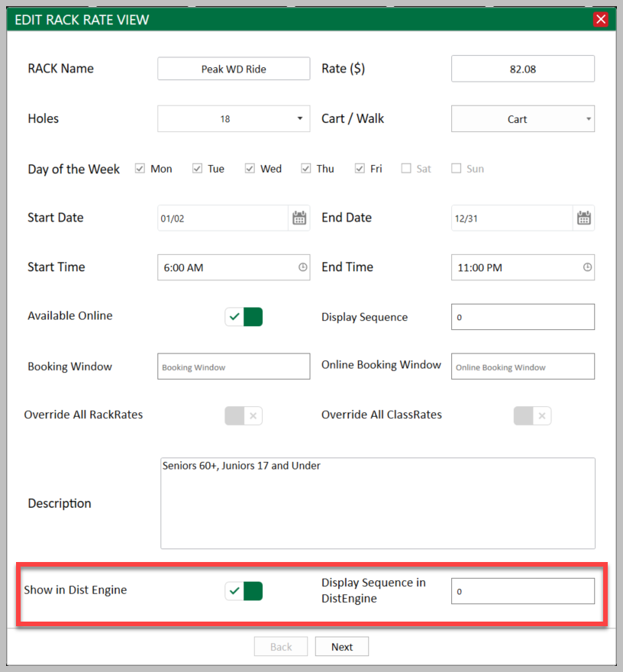Click the Next button
The height and width of the screenshot is (672, 623).
pyautogui.click(x=342, y=646)
